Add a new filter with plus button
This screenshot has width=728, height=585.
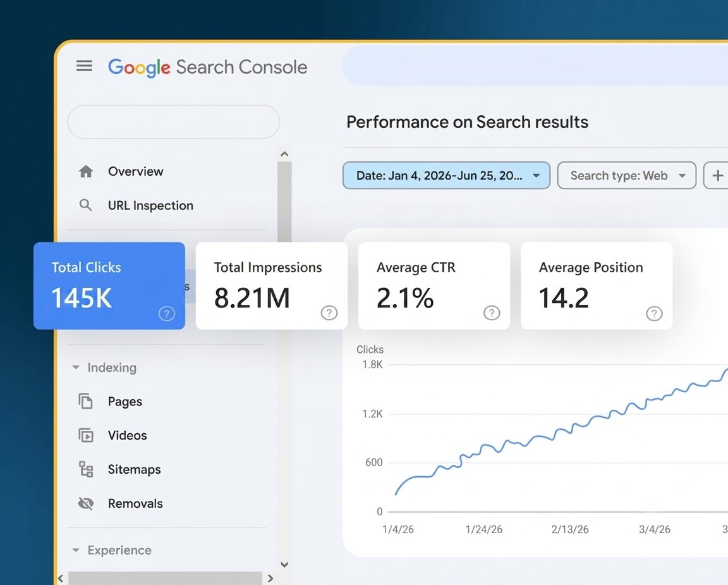point(717,175)
